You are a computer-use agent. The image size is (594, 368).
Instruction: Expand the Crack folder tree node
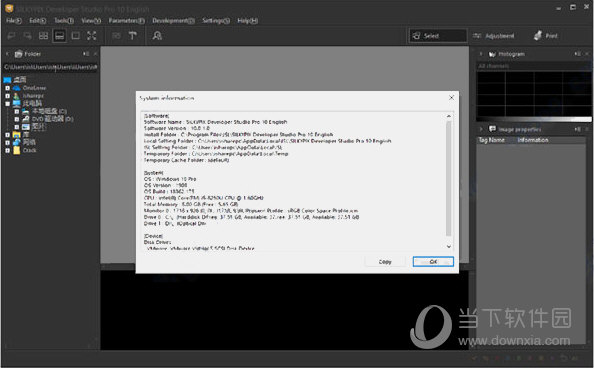[7, 150]
